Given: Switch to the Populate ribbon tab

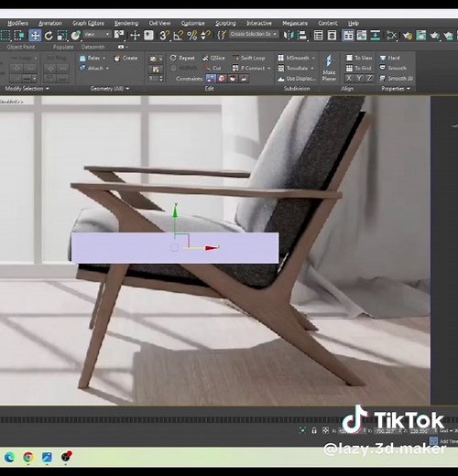Looking at the screenshot, I should click(63, 47).
